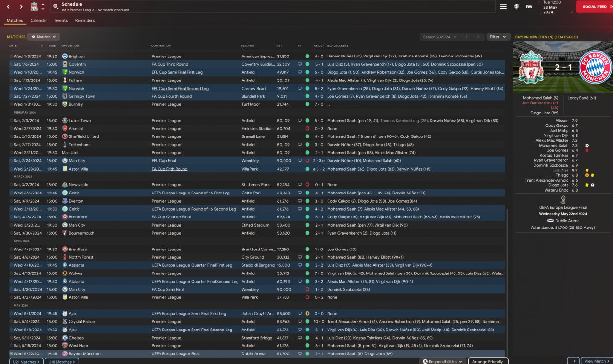
Task: Open the View Match button
Action: 597,361
